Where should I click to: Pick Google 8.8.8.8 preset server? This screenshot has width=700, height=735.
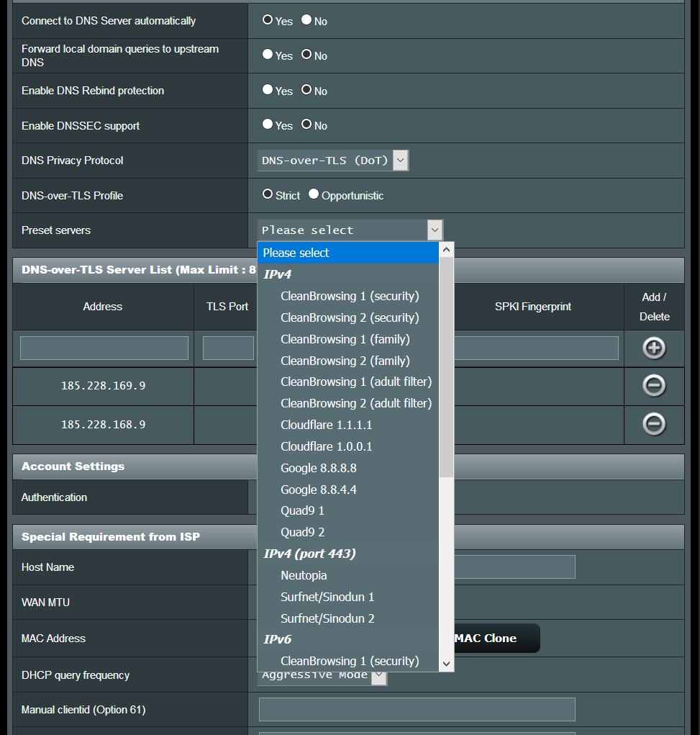tap(318, 468)
